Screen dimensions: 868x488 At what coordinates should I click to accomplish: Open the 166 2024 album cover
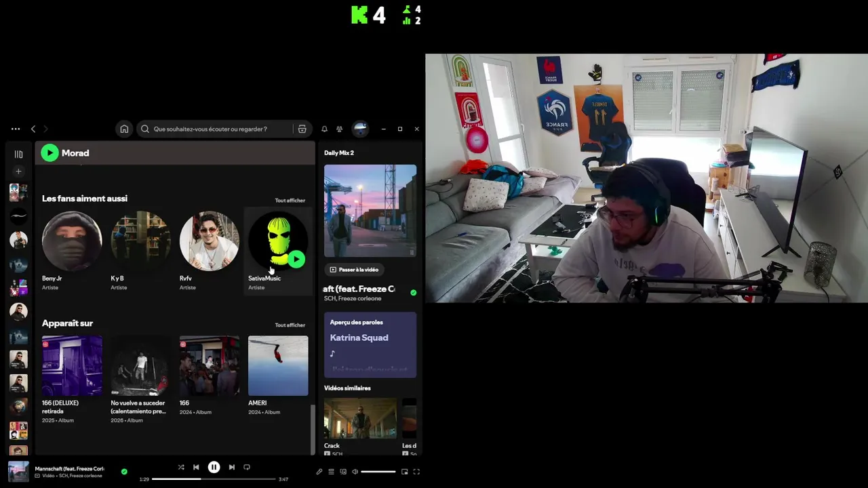[210, 366]
